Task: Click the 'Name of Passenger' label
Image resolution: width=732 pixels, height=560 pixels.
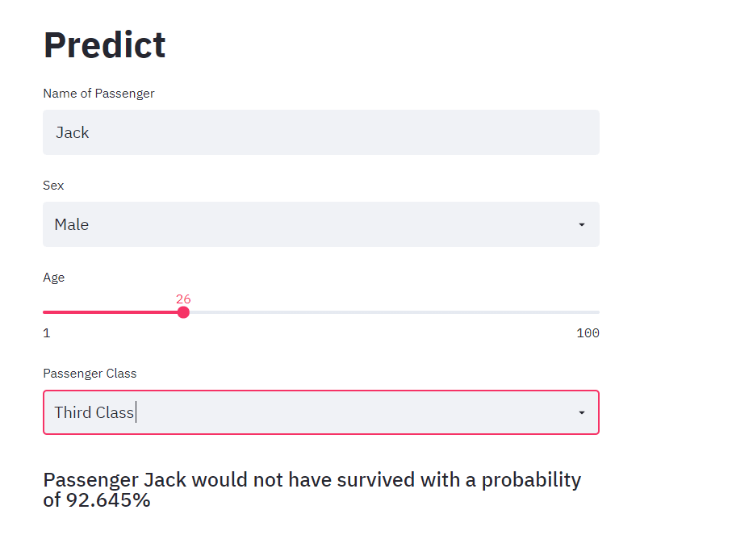Action: click(x=98, y=94)
